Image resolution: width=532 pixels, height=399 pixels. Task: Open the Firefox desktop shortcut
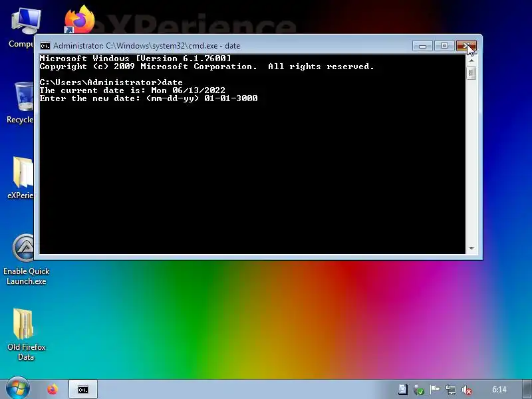tap(80, 20)
